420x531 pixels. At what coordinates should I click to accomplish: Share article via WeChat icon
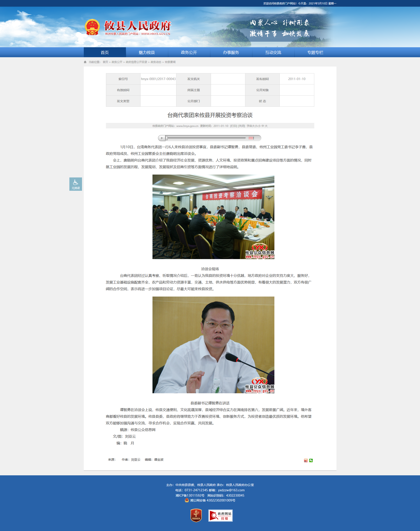tap(311, 460)
